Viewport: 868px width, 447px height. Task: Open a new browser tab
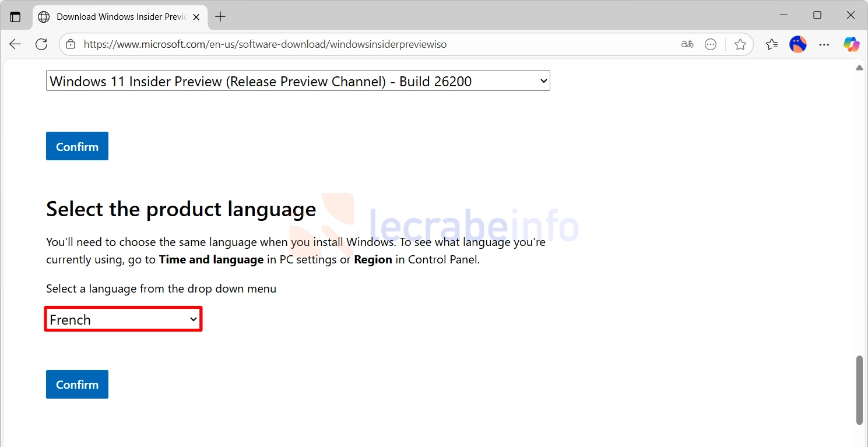click(x=220, y=17)
